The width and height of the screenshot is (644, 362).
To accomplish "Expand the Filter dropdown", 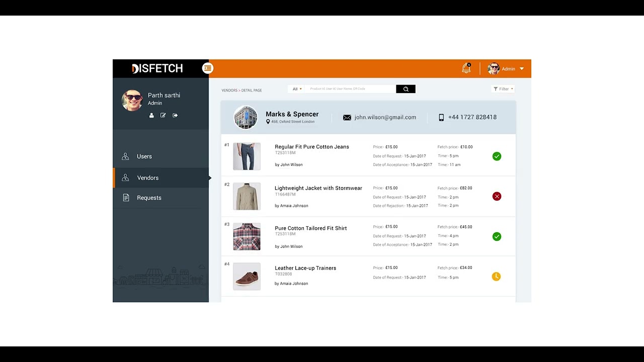I will point(503,88).
